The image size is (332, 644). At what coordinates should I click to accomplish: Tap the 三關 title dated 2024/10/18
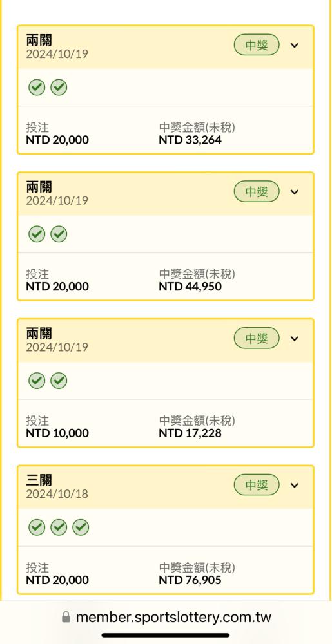39,480
